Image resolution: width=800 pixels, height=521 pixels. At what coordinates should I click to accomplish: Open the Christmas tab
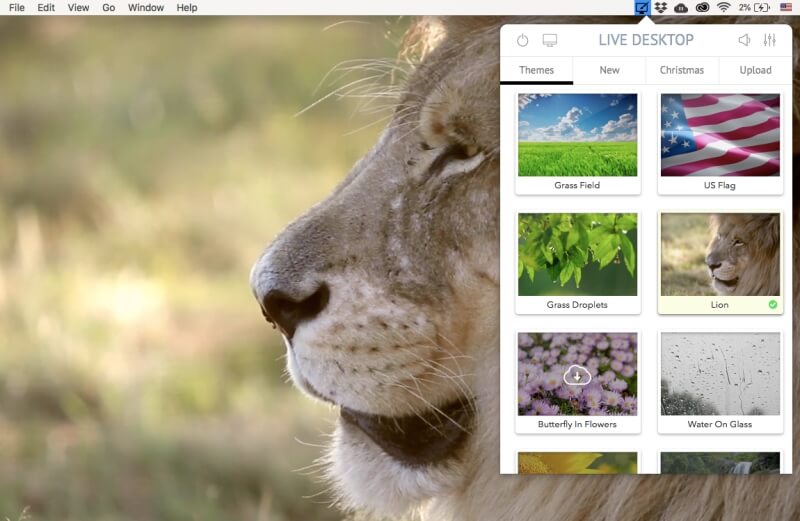(682, 70)
